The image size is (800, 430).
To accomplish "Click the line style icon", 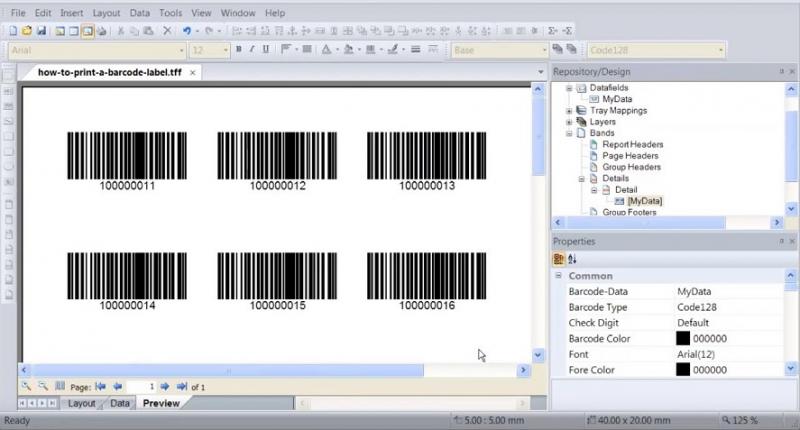I will [416, 49].
